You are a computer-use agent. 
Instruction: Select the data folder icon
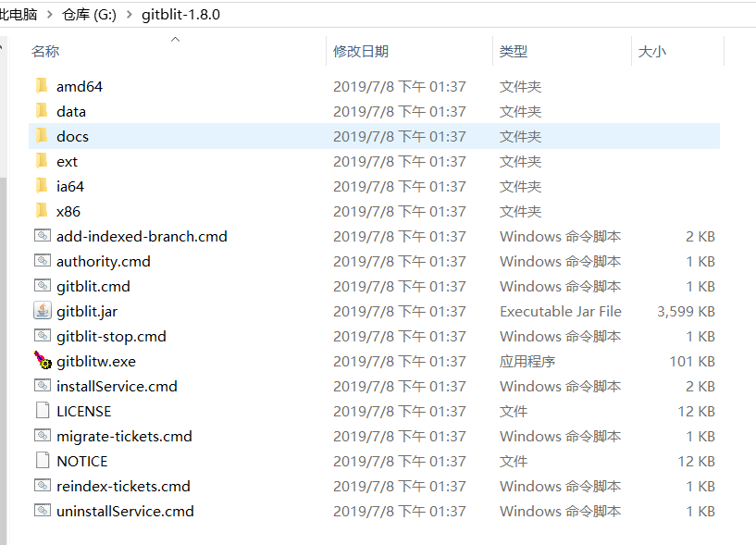click(42, 111)
